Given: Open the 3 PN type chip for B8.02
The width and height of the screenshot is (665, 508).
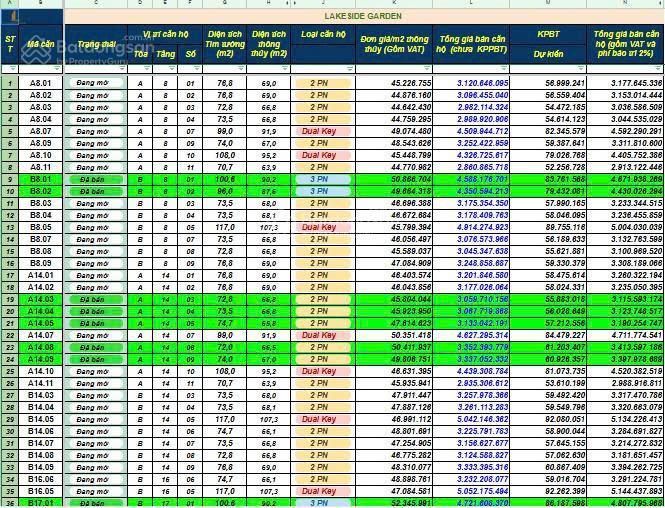Looking at the screenshot, I should 318,191.
